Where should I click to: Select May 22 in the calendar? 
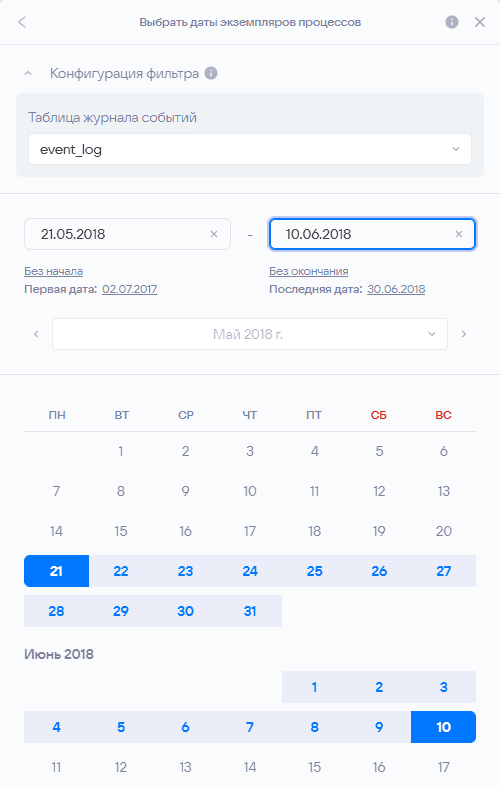121,571
